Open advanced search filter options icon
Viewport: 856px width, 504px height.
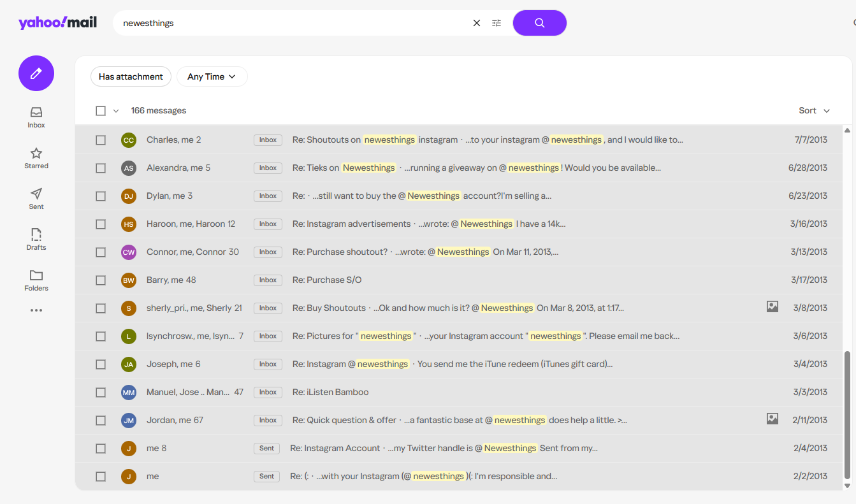497,23
